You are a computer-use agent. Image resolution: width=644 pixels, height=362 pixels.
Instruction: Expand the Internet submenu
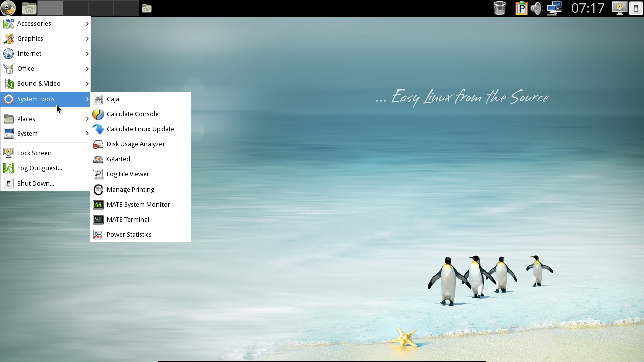coord(45,53)
